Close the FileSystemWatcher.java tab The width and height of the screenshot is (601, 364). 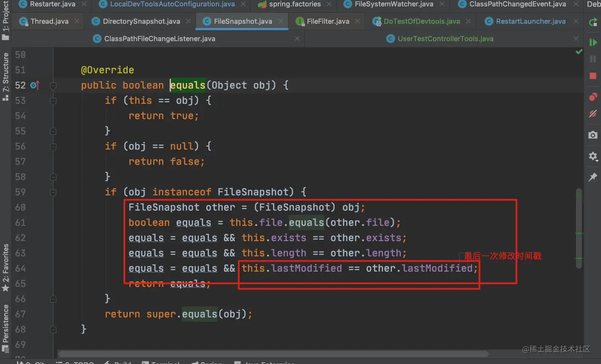click(442, 4)
